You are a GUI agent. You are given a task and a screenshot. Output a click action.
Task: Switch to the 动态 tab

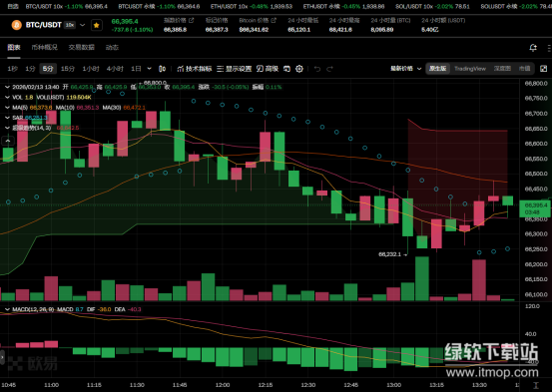[x=112, y=47]
